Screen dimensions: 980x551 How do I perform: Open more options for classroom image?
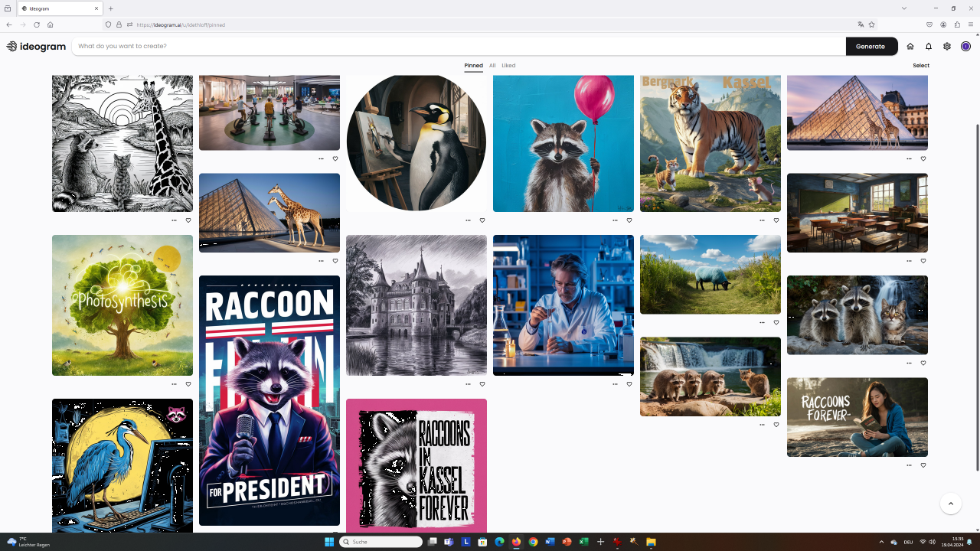point(909,261)
